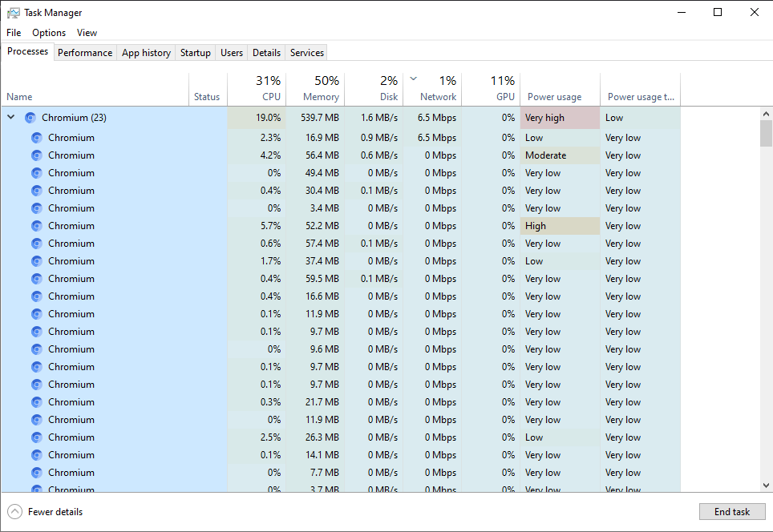
Task: Switch to the Performance tab
Action: coord(85,52)
